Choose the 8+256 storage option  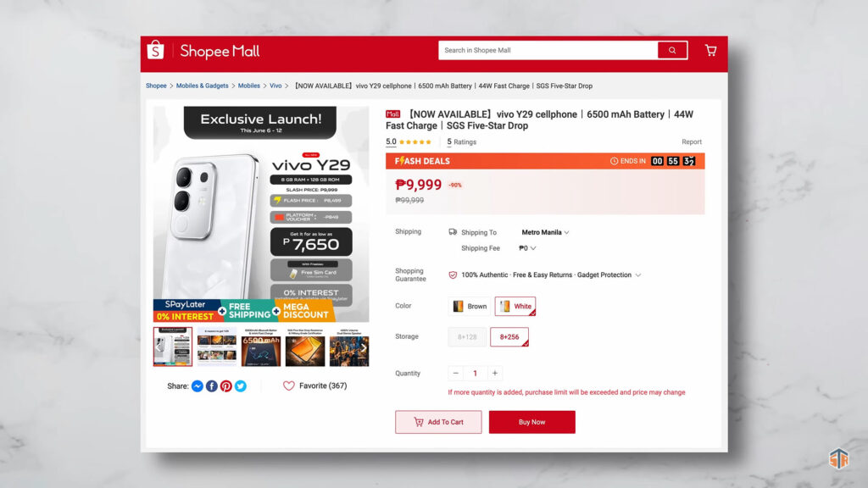509,337
